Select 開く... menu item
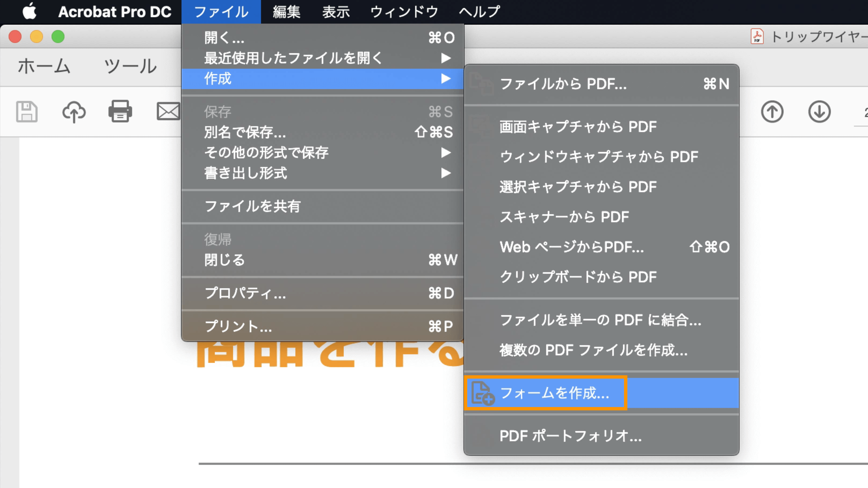 [x=322, y=37]
